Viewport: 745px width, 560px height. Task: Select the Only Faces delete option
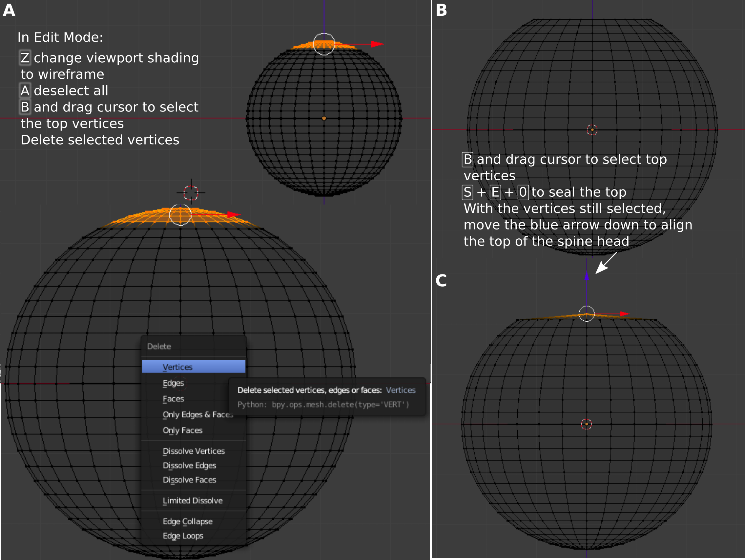[182, 430]
